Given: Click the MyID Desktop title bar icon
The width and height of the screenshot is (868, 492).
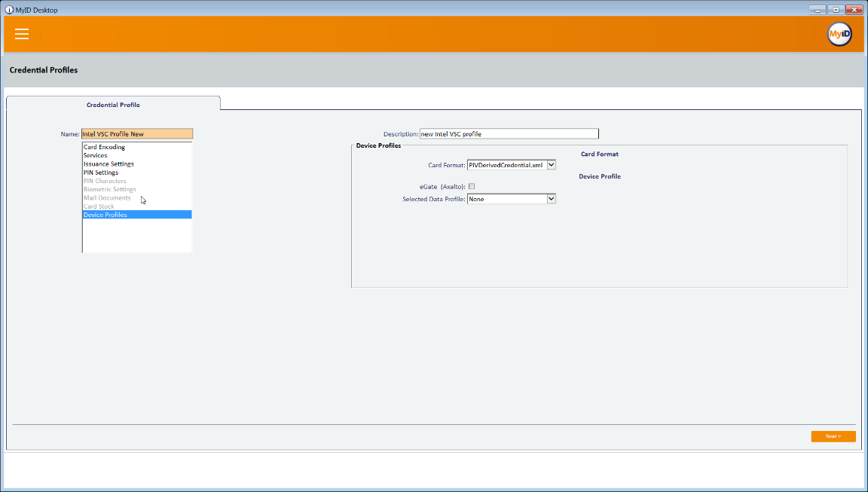Looking at the screenshot, I should point(9,10).
